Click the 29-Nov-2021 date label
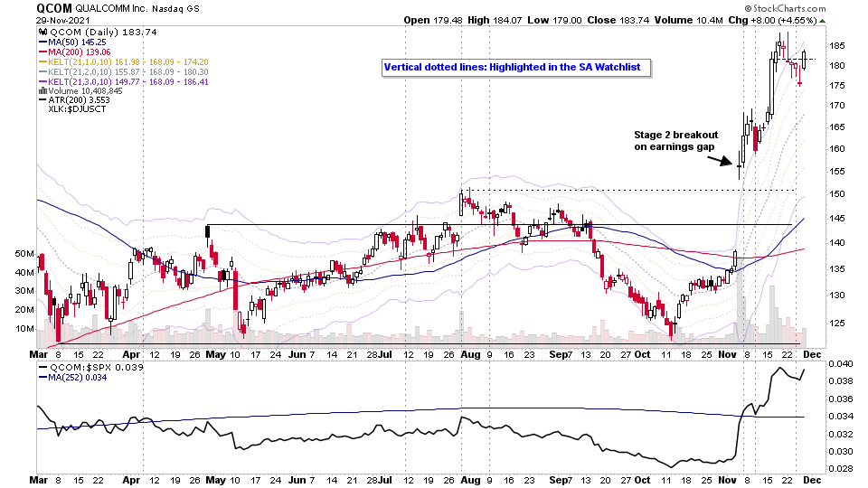The image size is (868, 488). point(62,21)
